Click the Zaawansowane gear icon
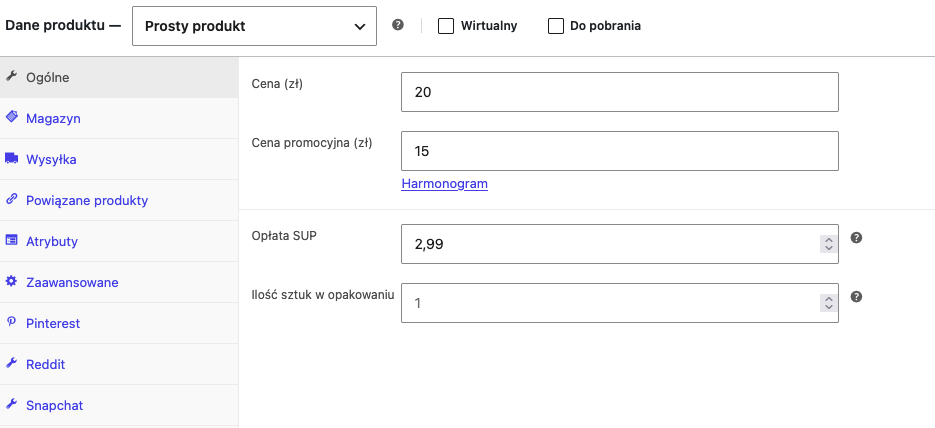The image size is (935, 428). click(x=11, y=281)
